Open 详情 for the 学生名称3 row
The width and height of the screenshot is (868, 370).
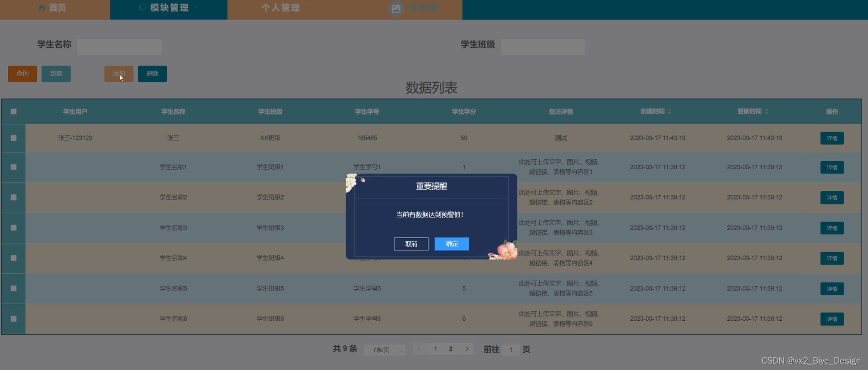click(832, 228)
